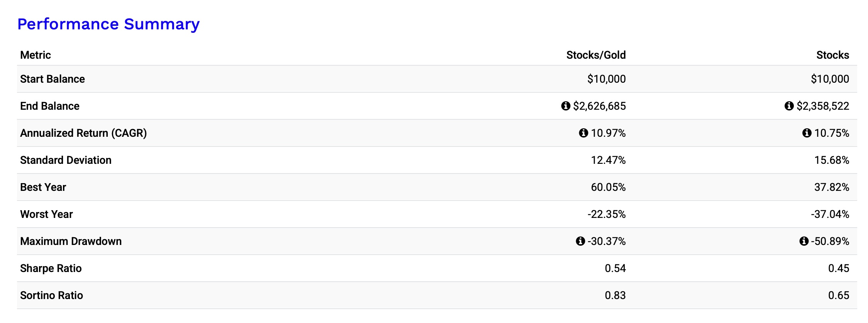The height and width of the screenshot is (323, 868).
Task: Open info icon next to 10.97% CAGR
Action: [583, 133]
